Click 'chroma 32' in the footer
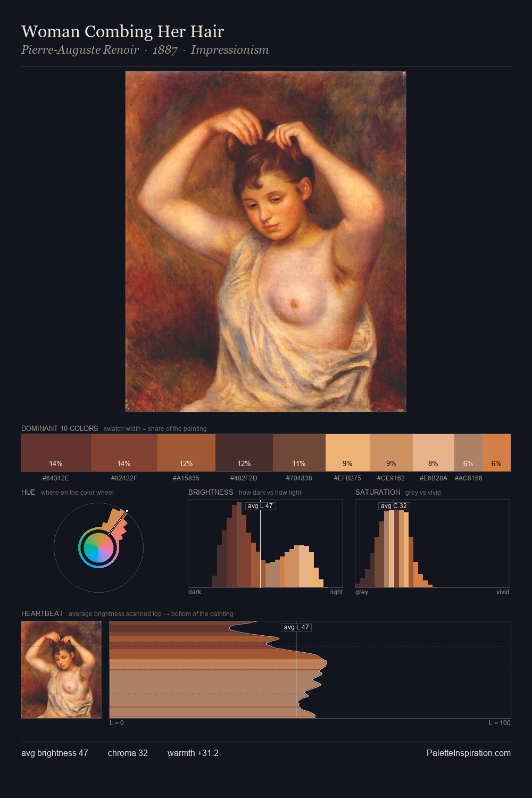The width and height of the screenshot is (532, 798). (128, 753)
